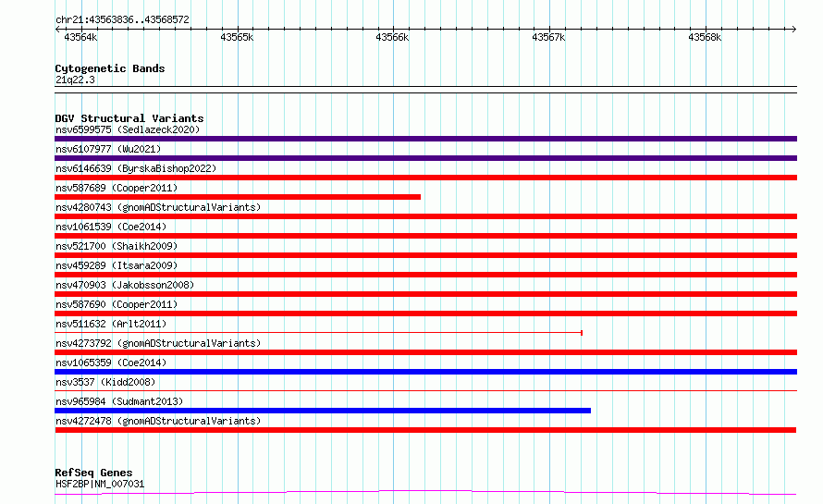Click the red bar under nsv470903
This screenshot has height=504, width=823.
425,294
